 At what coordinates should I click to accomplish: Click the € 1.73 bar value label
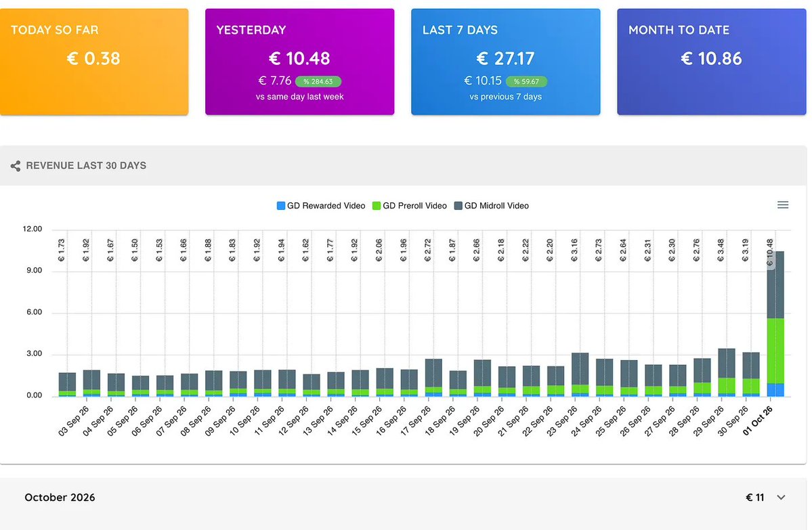62,250
